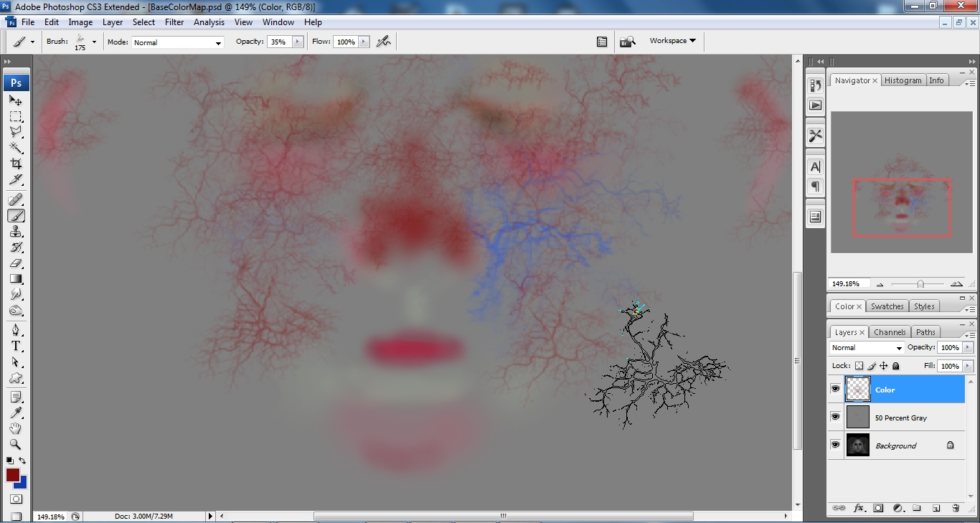Toggle lock position
The image size is (980, 523).
tap(883, 366)
